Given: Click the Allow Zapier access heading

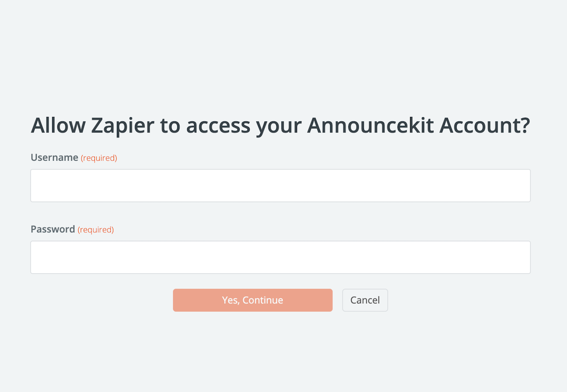Looking at the screenshot, I should [x=280, y=125].
